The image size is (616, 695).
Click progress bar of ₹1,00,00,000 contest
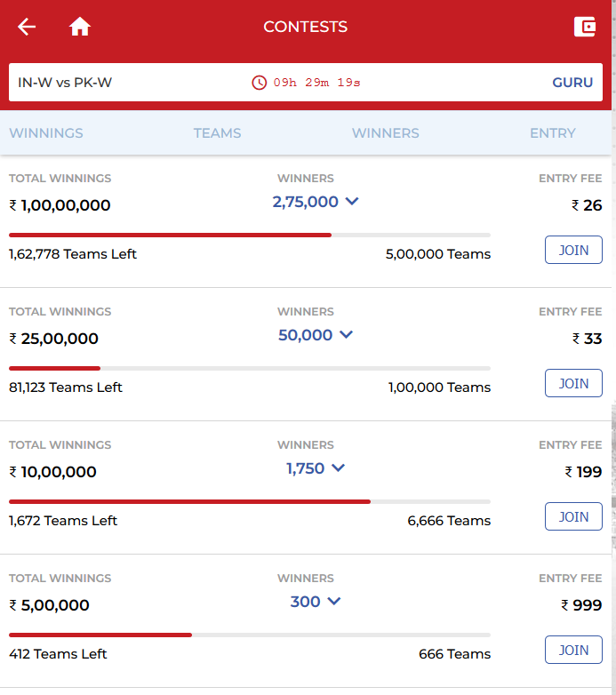[249, 235]
